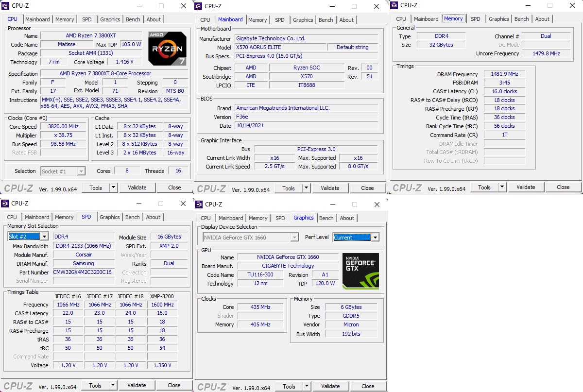Open About tab in the Mainboard window
The image size is (583, 392).
(347, 20)
